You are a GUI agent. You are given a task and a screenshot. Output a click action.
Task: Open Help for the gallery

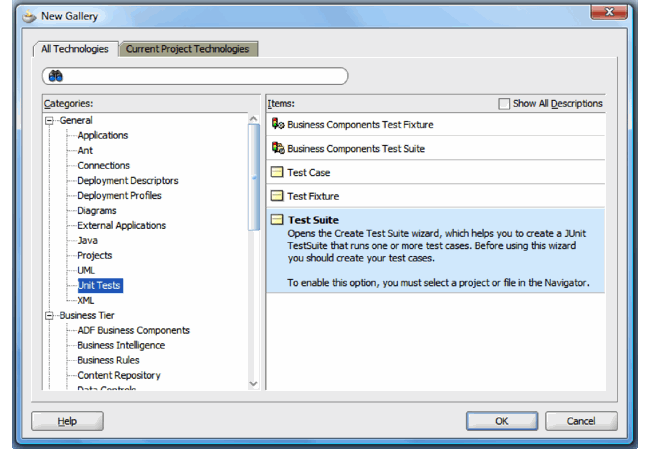(67, 421)
